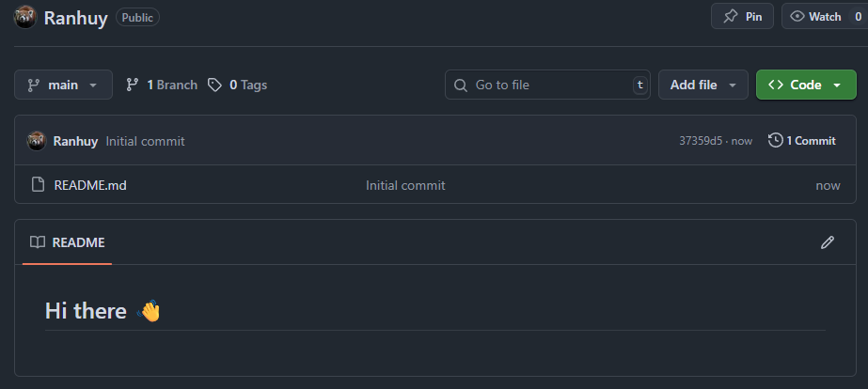This screenshot has width=868, height=389.
Task: Click the Ranhuy avatar in commit row
Action: click(x=37, y=141)
